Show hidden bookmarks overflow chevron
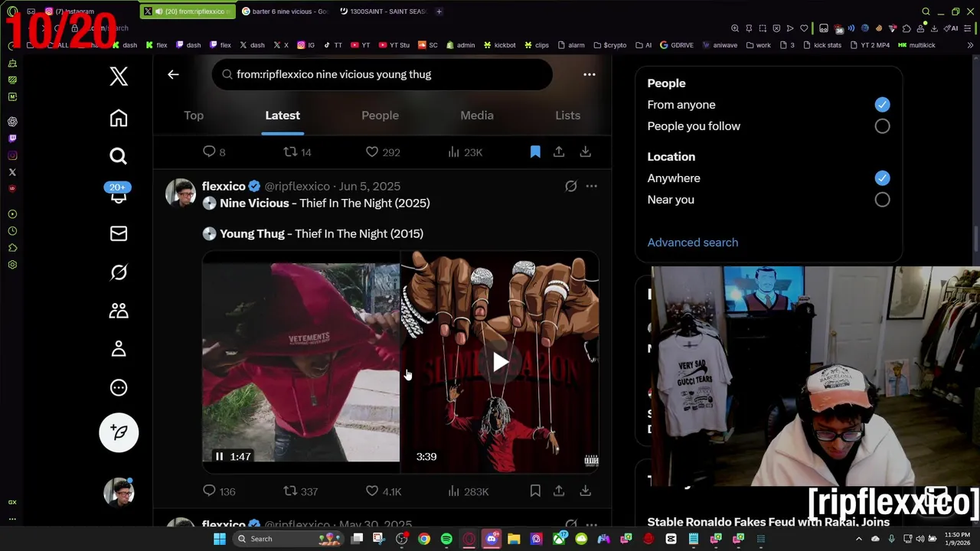 pyautogui.click(x=970, y=45)
